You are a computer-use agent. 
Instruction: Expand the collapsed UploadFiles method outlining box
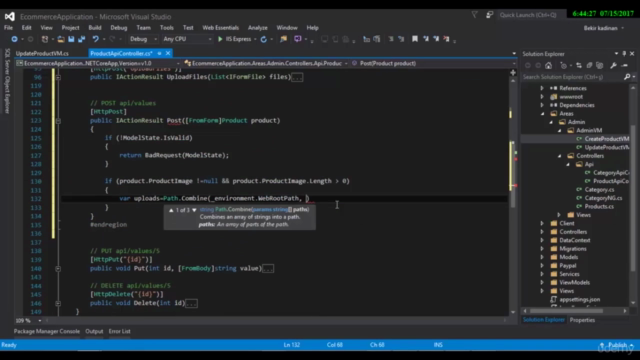tap(58, 77)
